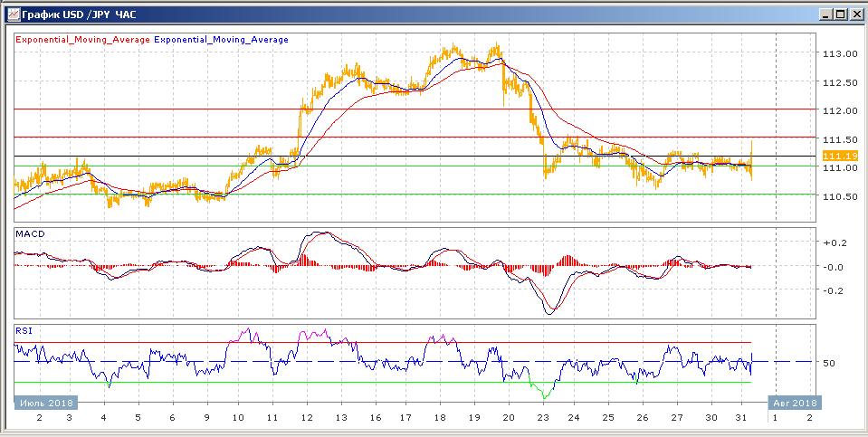Image resolution: width=868 pixels, height=437 pixels.
Task: Click the red Exponential_Moving_Average legend label
Action: pyautogui.click(x=82, y=40)
